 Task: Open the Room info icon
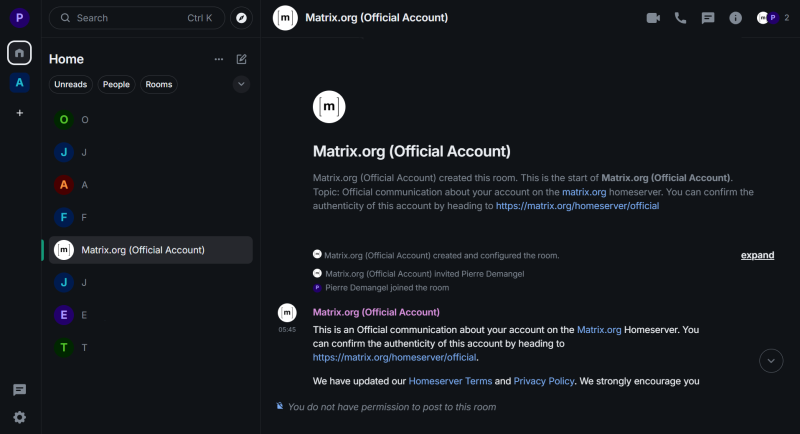735,18
